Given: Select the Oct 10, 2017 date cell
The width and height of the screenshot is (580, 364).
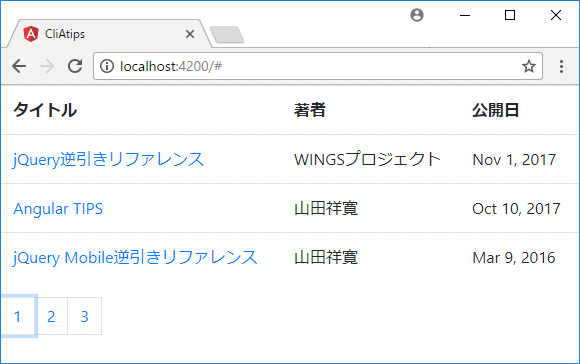Looking at the screenshot, I should pos(516,209).
